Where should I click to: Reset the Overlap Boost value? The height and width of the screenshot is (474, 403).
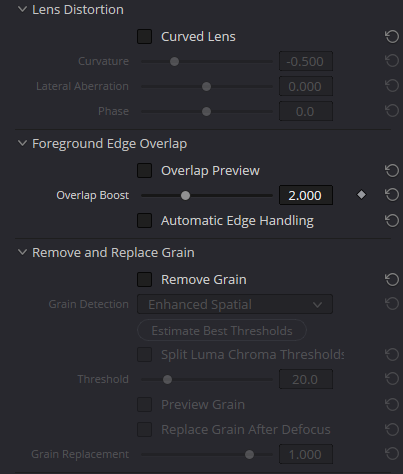pos(392,195)
